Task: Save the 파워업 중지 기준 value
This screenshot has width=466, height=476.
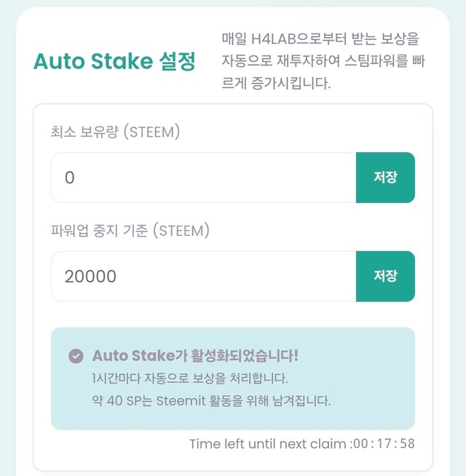Action: click(x=385, y=277)
